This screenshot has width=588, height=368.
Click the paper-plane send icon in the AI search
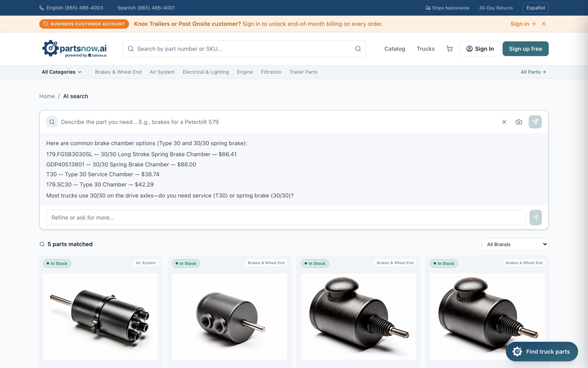coord(535,122)
